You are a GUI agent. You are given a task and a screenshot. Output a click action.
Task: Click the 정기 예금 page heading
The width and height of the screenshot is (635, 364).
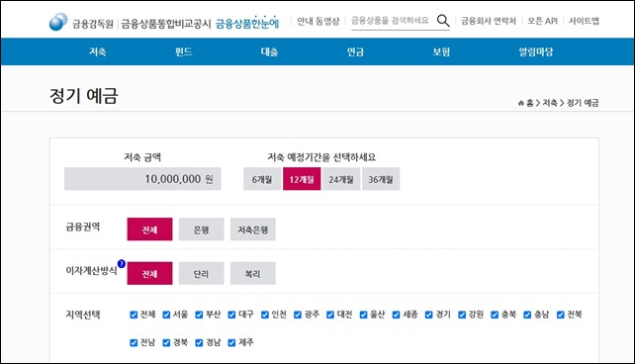click(84, 96)
